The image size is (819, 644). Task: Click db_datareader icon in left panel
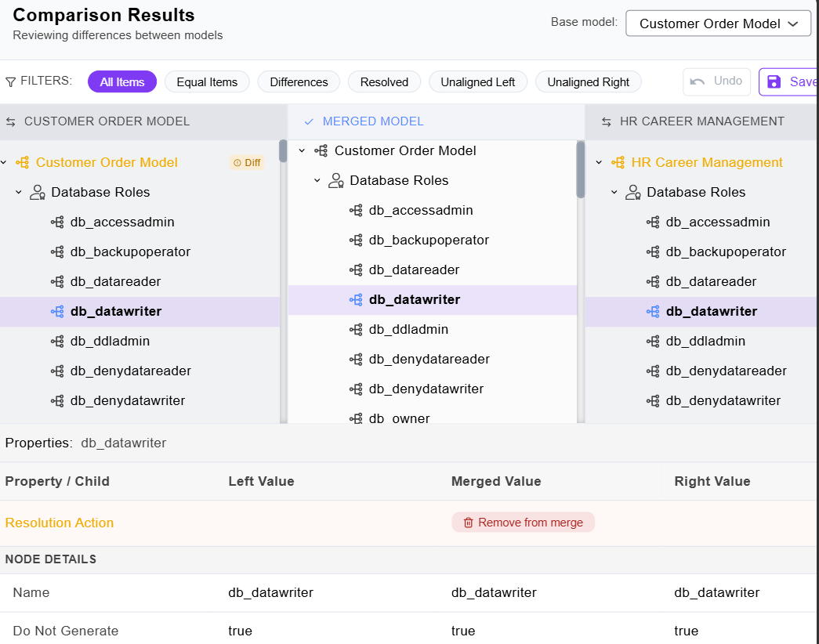point(57,281)
